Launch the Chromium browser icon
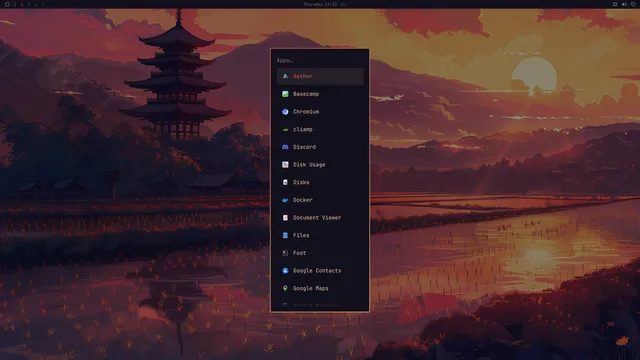Image resolution: width=640 pixels, height=360 pixels. coord(285,111)
